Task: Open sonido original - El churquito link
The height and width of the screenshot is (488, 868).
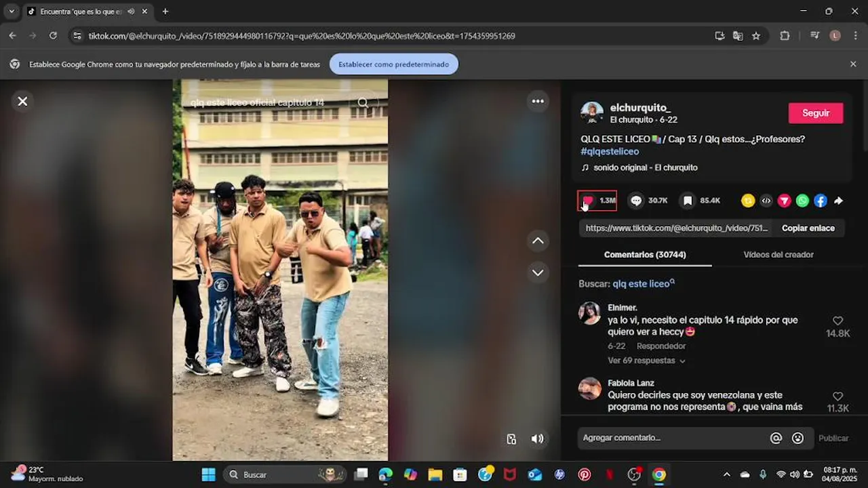Action: pos(645,167)
